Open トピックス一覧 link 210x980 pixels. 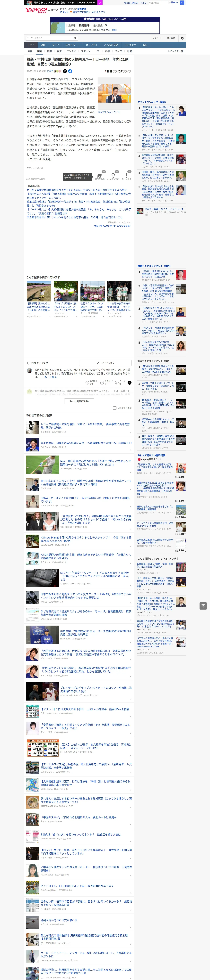(x=175, y=51)
